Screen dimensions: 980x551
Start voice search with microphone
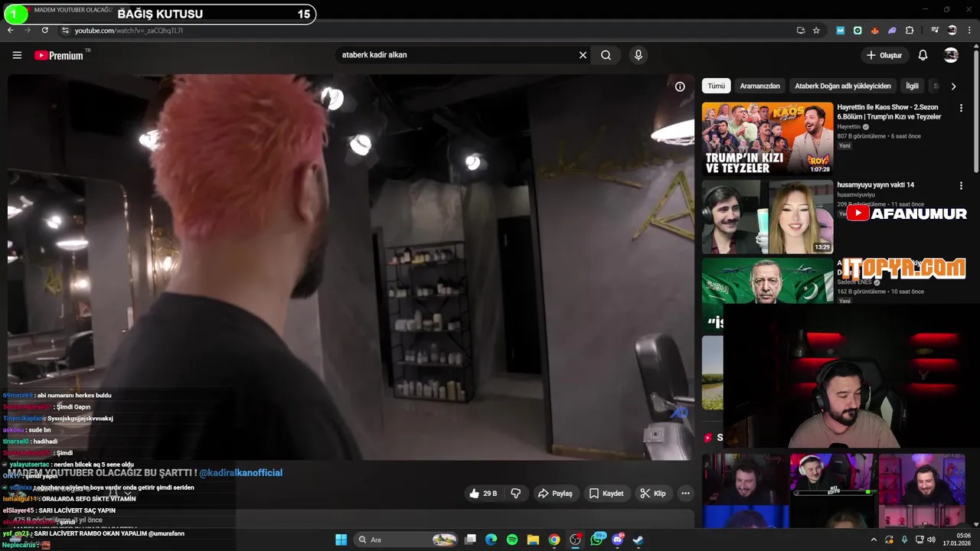639,55
